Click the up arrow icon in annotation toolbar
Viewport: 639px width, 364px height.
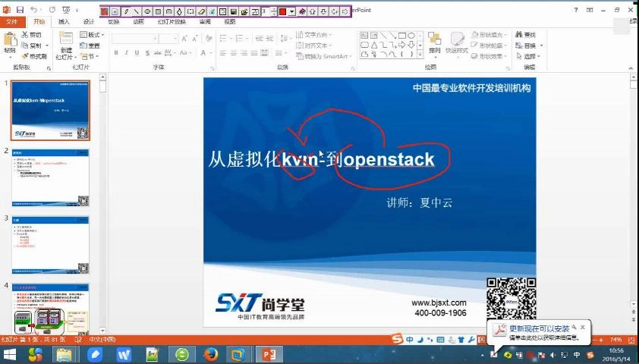pos(313,12)
